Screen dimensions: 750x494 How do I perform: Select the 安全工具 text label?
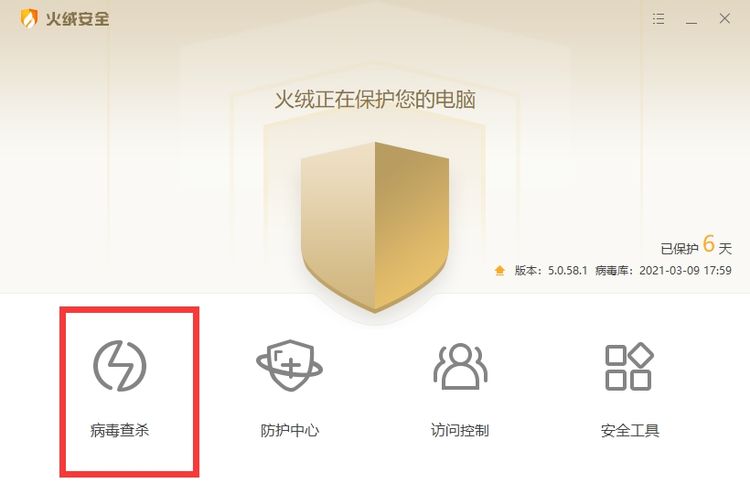630,430
